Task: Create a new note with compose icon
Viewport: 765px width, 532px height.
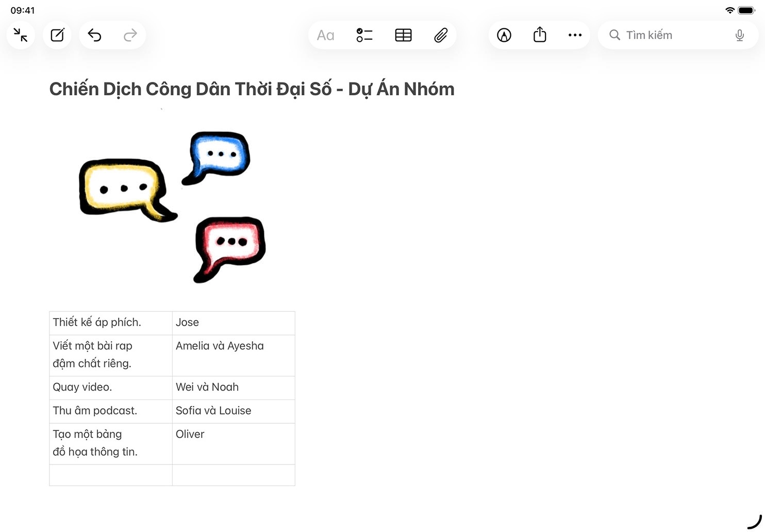Action: click(57, 35)
